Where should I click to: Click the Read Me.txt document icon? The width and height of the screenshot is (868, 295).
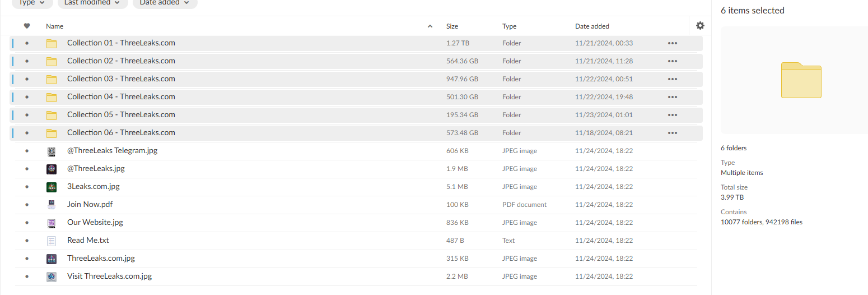pos(52,241)
